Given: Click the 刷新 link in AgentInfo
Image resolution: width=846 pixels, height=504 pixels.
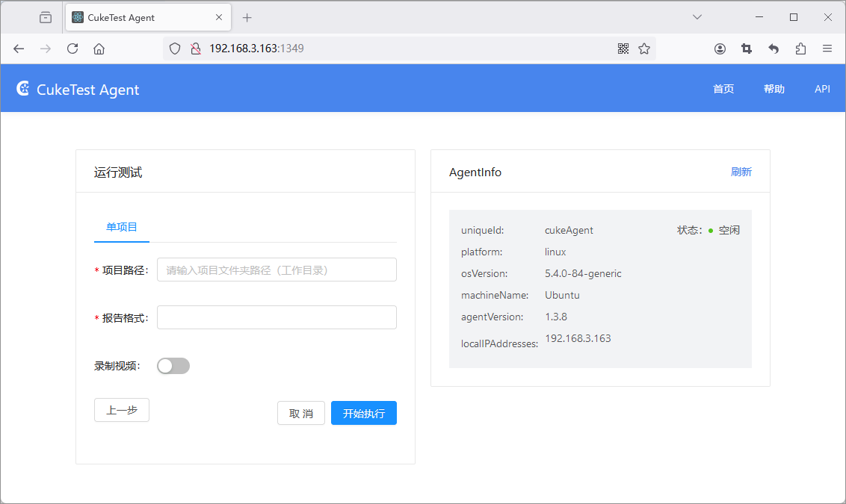Looking at the screenshot, I should pyautogui.click(x=741, y=172).
